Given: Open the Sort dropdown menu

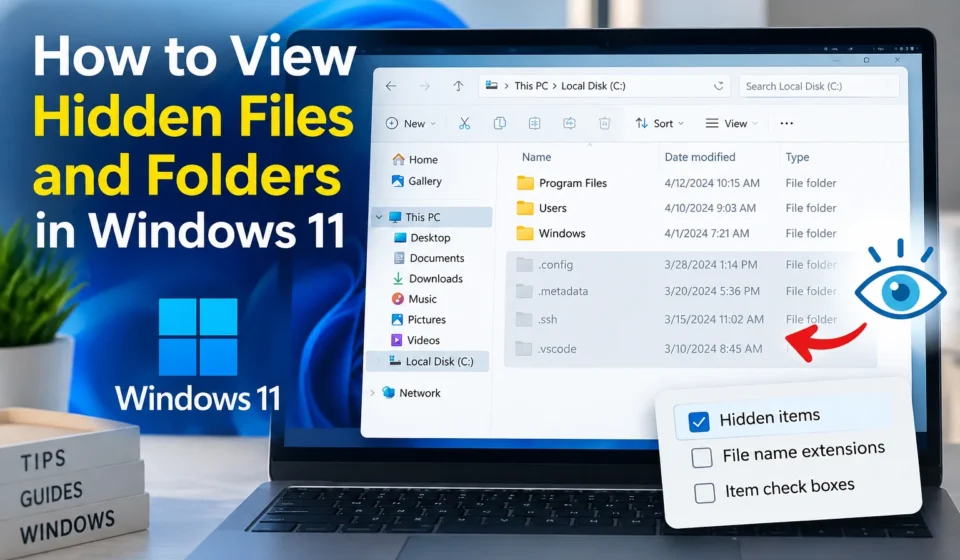Looking at the screenshot, I should 659,124.
